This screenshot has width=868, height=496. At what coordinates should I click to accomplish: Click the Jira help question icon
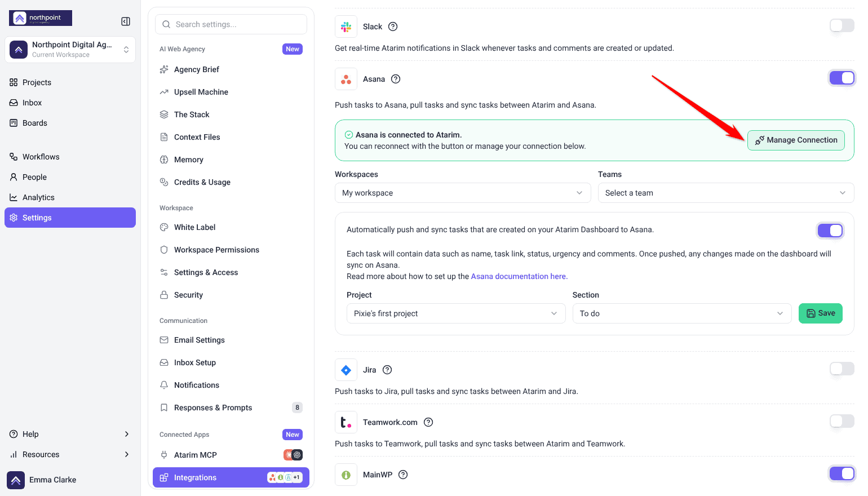pos(387,370)
